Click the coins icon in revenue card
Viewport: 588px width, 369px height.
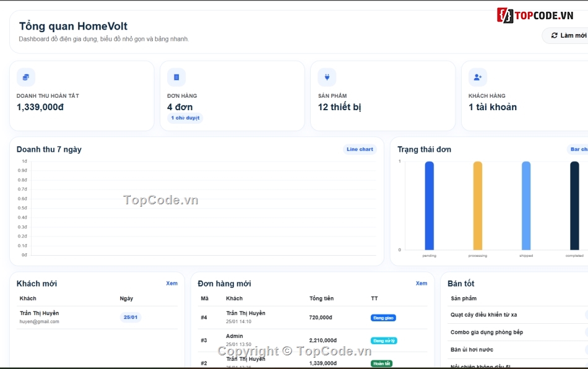click(x=26, y=77)
